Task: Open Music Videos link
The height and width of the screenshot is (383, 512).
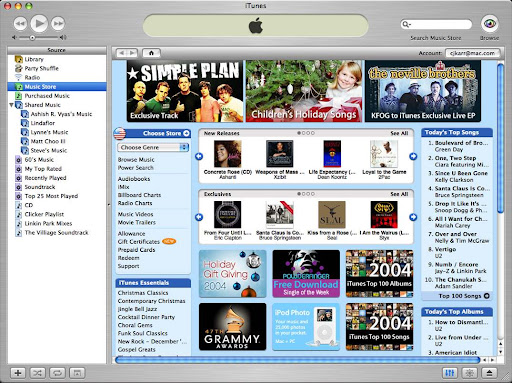Action: (x=135, y=214)
